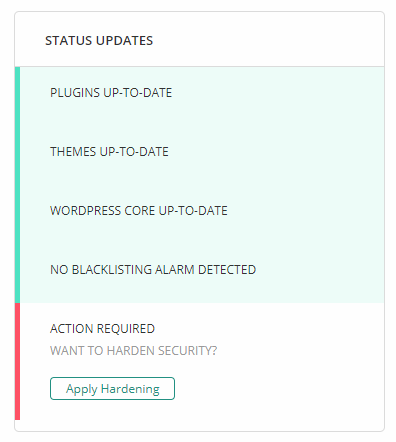Select the PLUGINS UP-TO-DATE status row
This screenshot has width=396, height=442.
[x=202, y=93]
